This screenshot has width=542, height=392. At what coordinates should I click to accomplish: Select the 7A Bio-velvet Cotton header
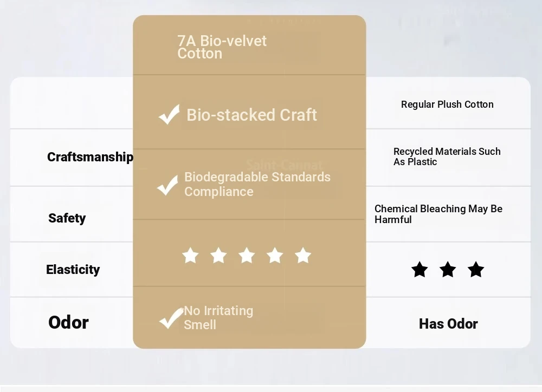point(222,47)
